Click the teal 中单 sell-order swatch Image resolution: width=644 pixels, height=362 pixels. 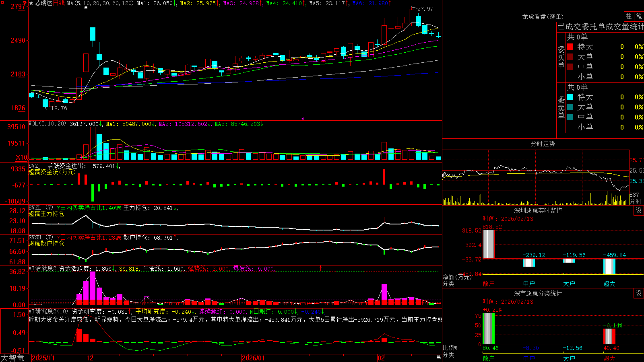[x=570, y=117]
